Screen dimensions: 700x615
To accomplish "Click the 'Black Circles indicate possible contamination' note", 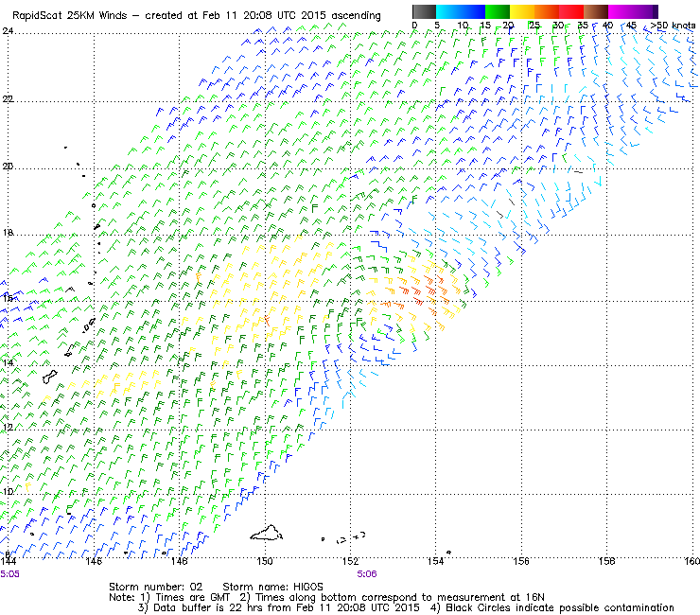I will pyautogui.click(x=552, y=607).
